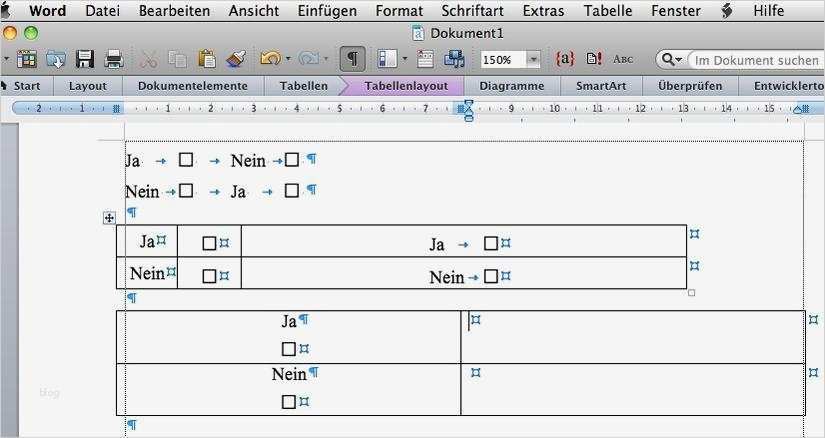This screenshot has width=825, height=438.
Task: Click the Undo arrow icon
Action: [x=268, y=59]
